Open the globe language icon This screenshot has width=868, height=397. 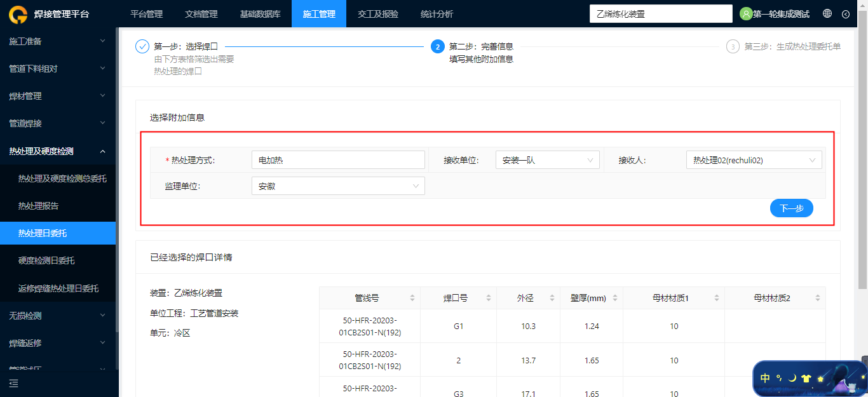coord(827,13)
